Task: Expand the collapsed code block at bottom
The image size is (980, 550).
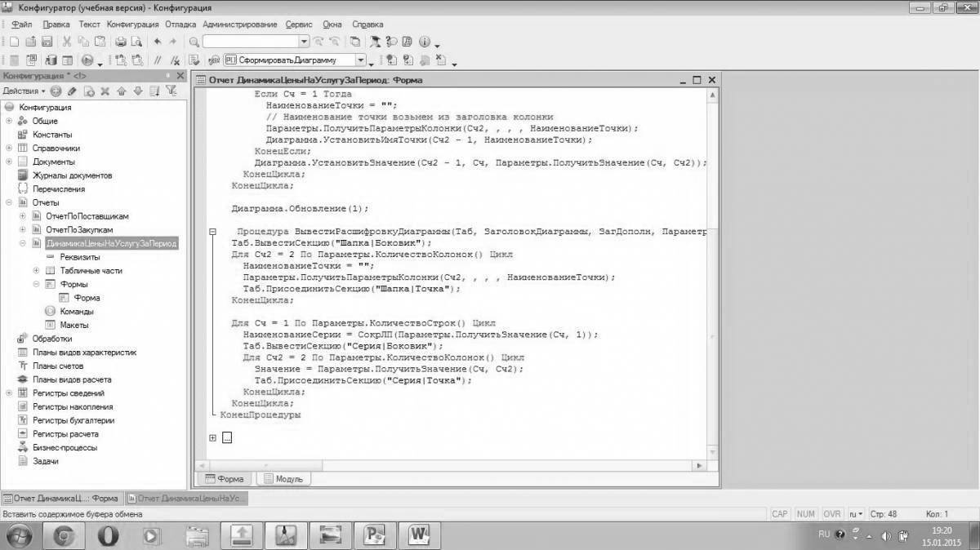Action: coord(212,438)
